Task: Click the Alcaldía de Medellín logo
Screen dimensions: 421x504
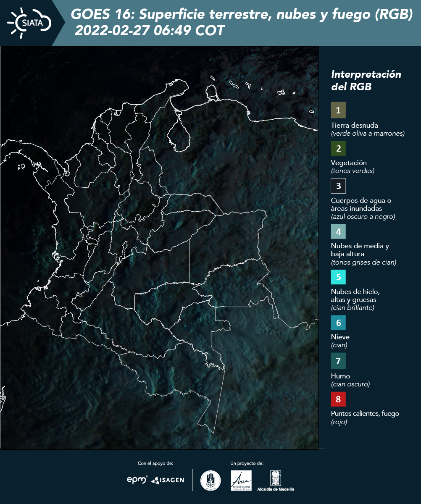Action: point(276,480)
